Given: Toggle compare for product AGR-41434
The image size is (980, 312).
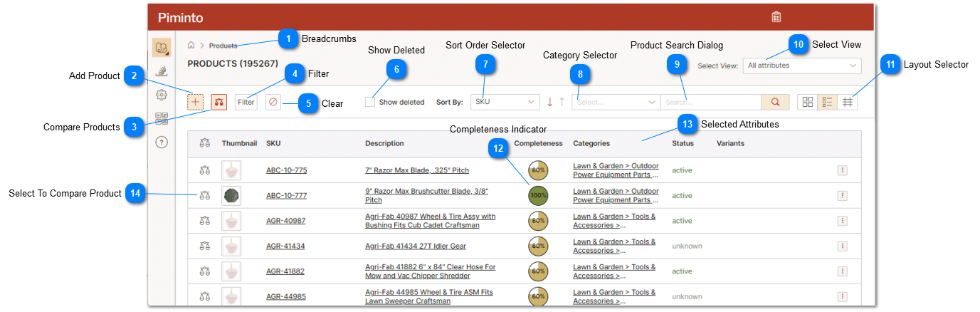Looking at the screenshot, I should pos(205,246).
